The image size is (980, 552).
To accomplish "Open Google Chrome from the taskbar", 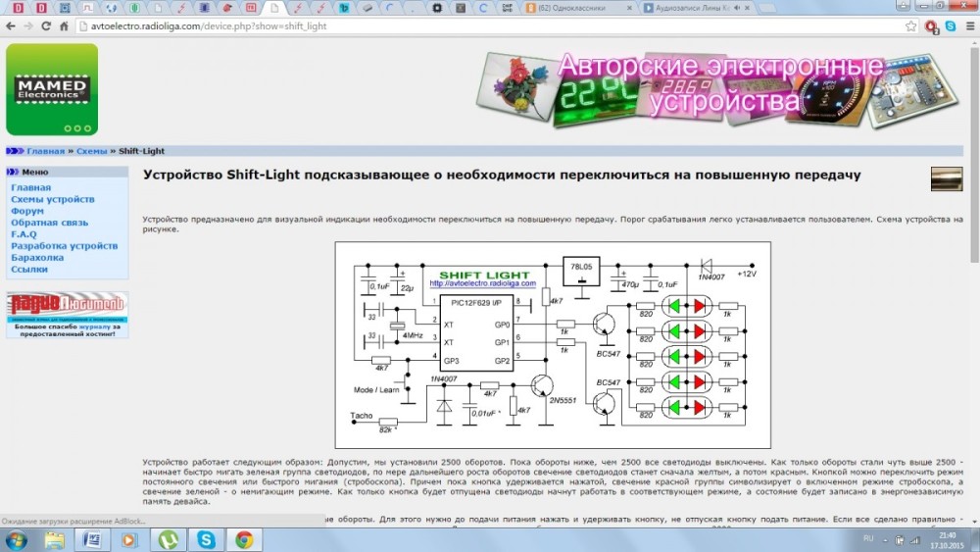I will click(x=244, y=539).
